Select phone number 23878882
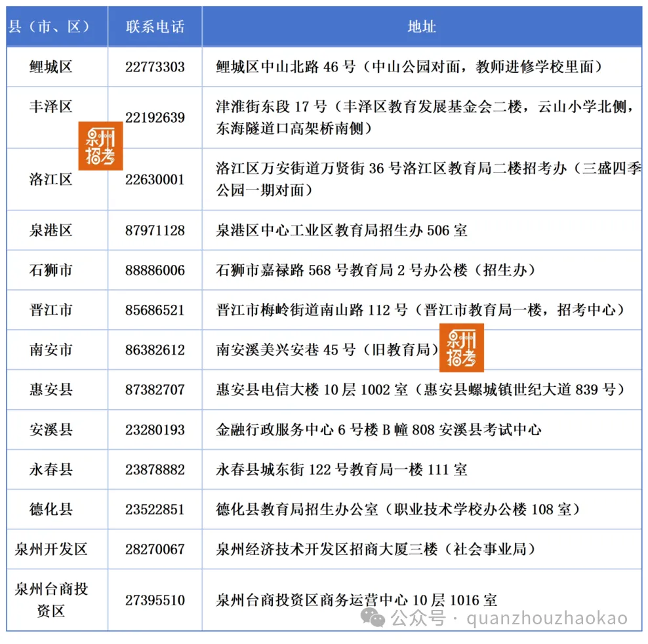 [155, 470]
